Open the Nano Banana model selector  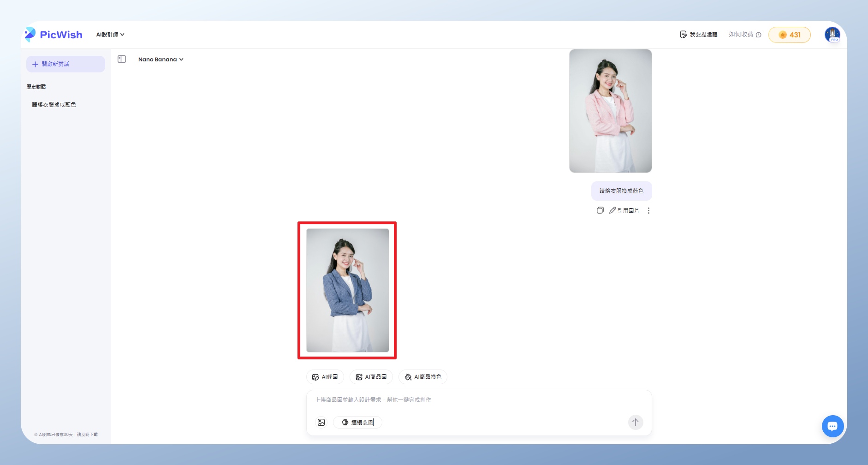point(161,60)
